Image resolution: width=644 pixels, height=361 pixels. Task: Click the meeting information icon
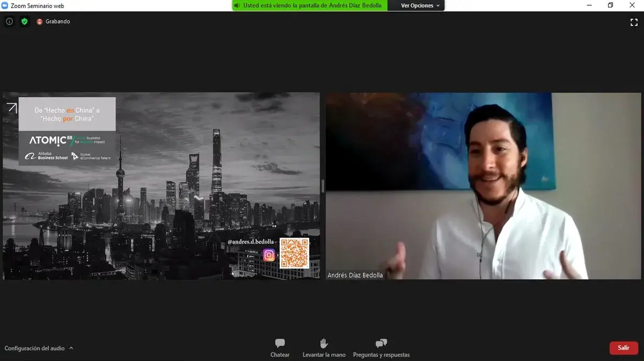click(x=9, y=21)
